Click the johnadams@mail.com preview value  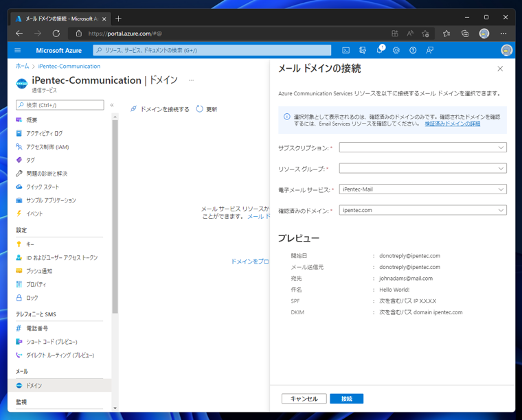click(x=406, y=279)
